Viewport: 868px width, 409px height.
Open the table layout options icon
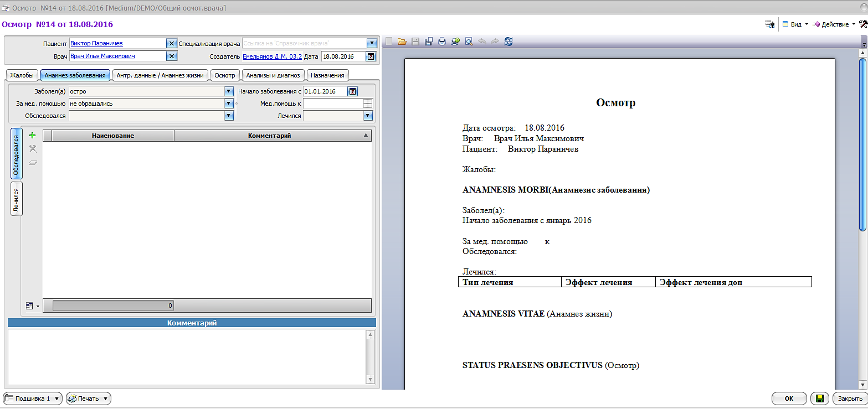(32, 306)
